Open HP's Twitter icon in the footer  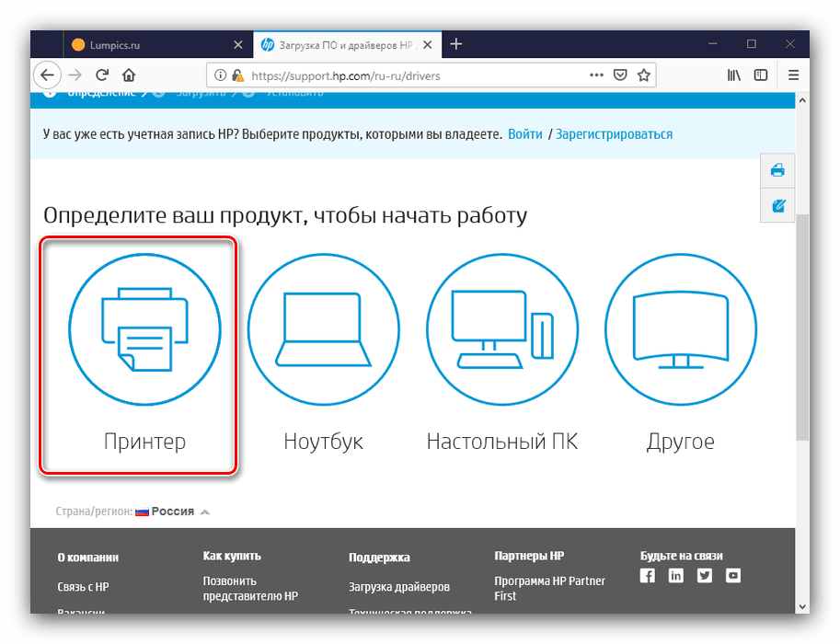(705, 575)
